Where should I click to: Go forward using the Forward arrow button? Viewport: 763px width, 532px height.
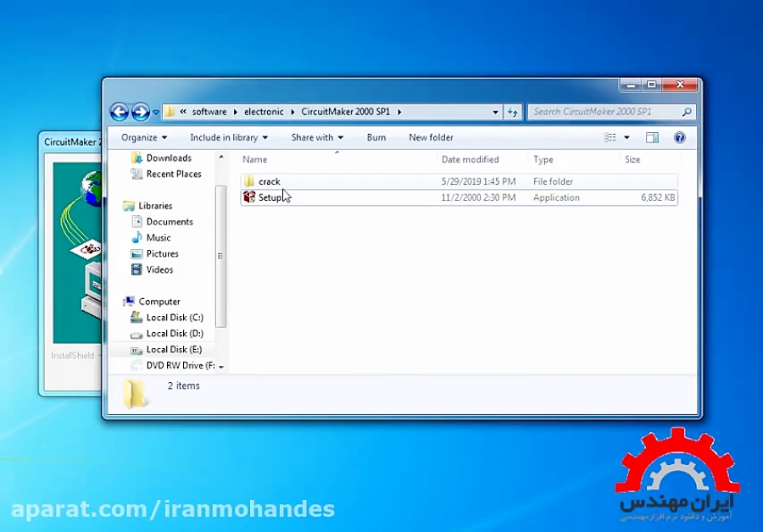(141, 112)
